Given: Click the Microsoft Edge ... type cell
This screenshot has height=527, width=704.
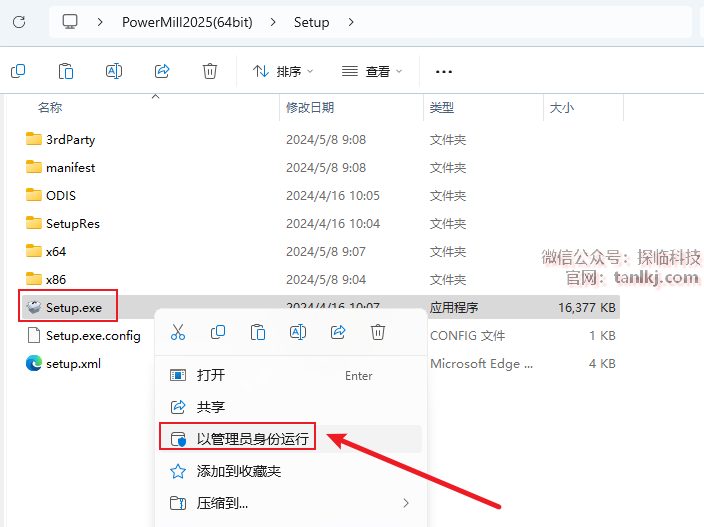Looking at the screenshot, I should coord(481,364).
